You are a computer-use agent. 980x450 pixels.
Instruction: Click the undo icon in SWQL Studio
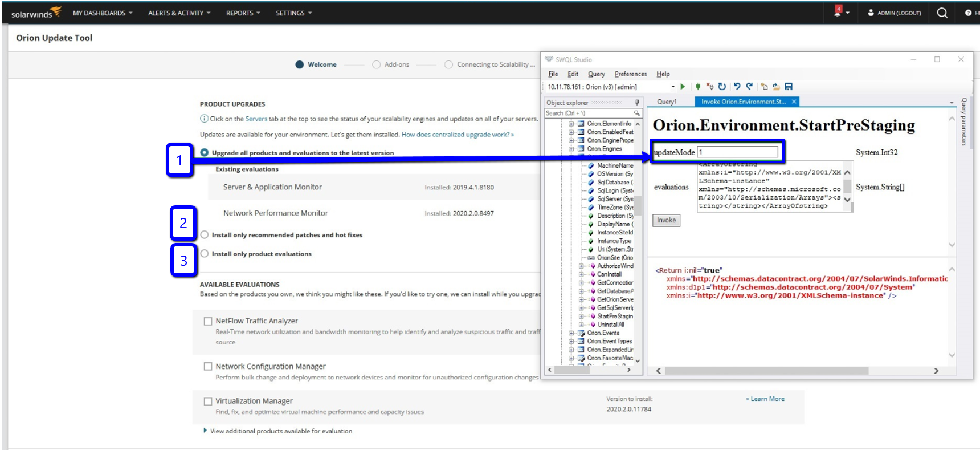pos(737,87)
